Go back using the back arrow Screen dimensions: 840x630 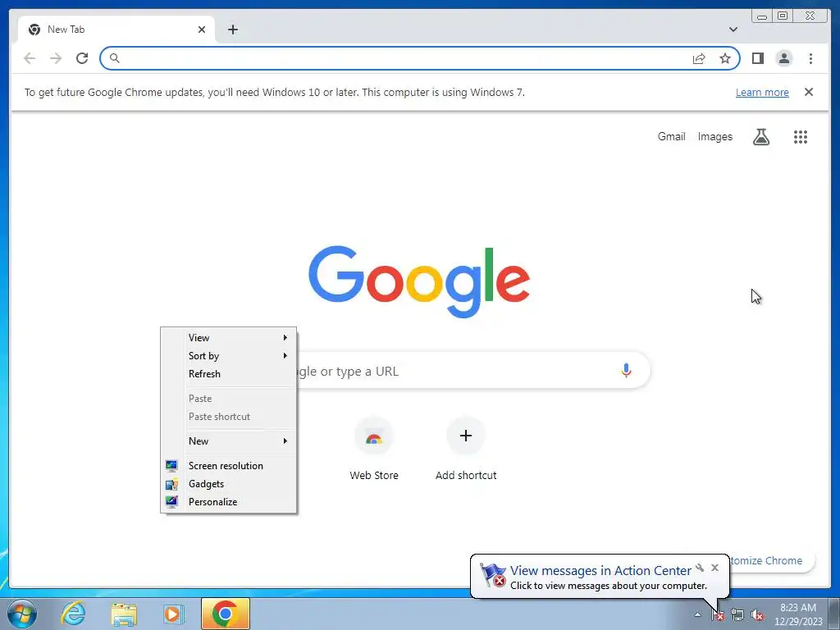(x=30, y=58)
